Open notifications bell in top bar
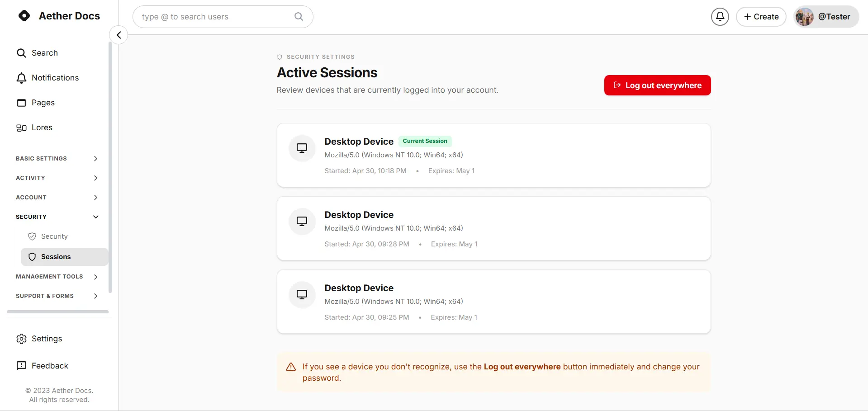This screenshot has width=868, height=411. 720,17
